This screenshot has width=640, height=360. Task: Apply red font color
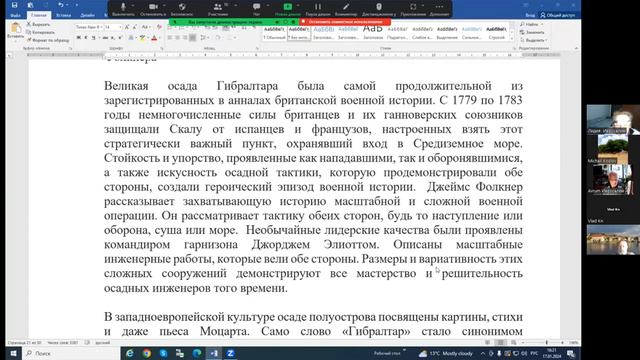(x=154, y=38)
